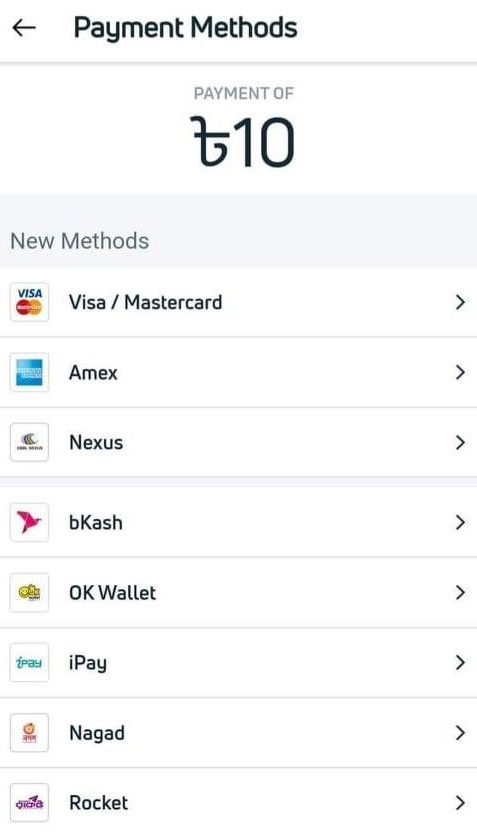477x834 pixels.
Task: Tap the back arrow icon
Action: tap(24, 28)
